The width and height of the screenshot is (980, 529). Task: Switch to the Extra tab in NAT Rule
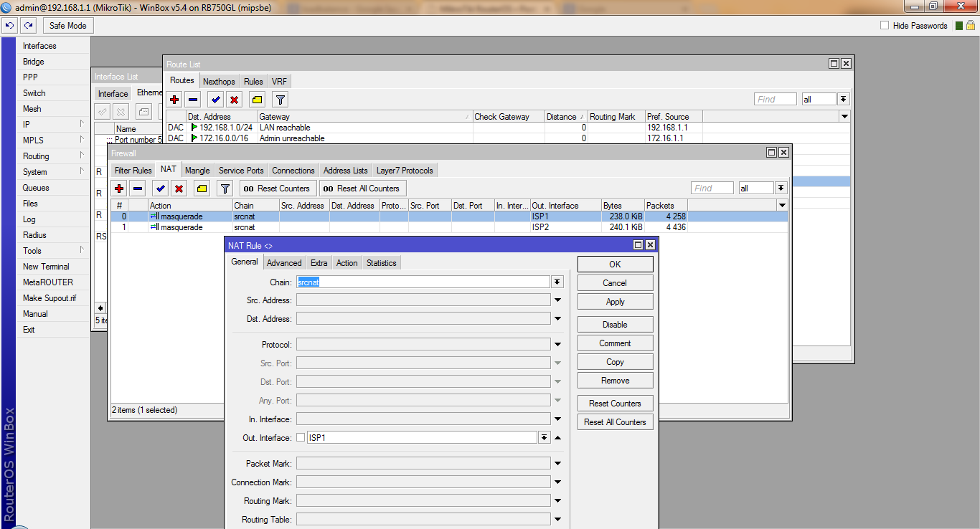click(x=319, y=263)
